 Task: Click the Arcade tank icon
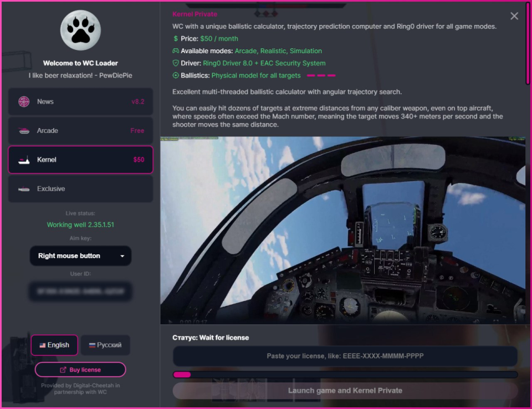pos(24,131)
